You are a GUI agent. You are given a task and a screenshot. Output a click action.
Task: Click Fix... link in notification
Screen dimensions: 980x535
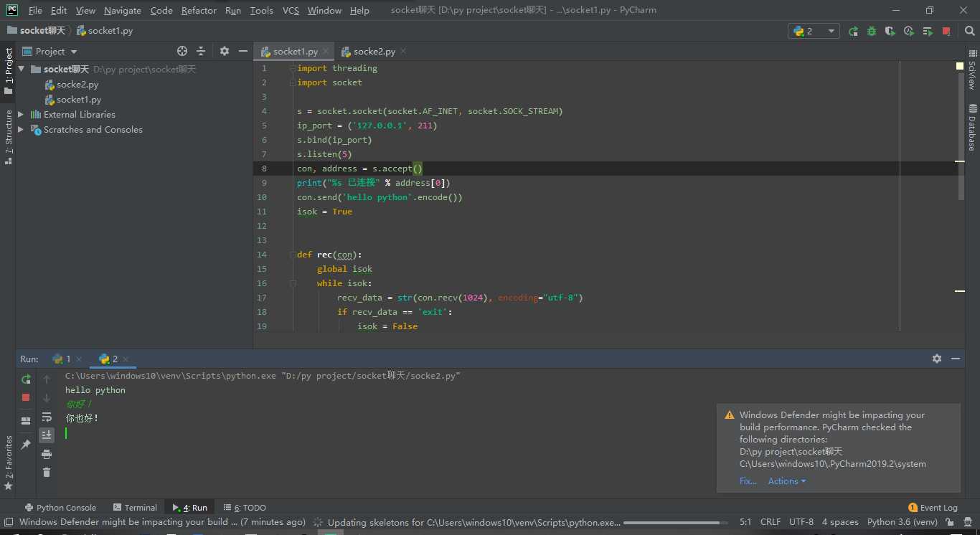[x=748, y=481]
